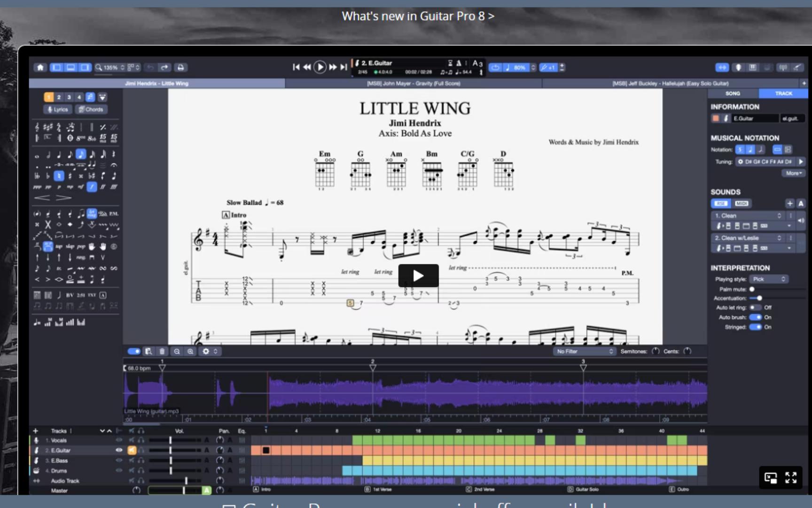The image size is (812, 508).
Task: Click the metronome icon in the LCD display
Action: coord(459,63)
